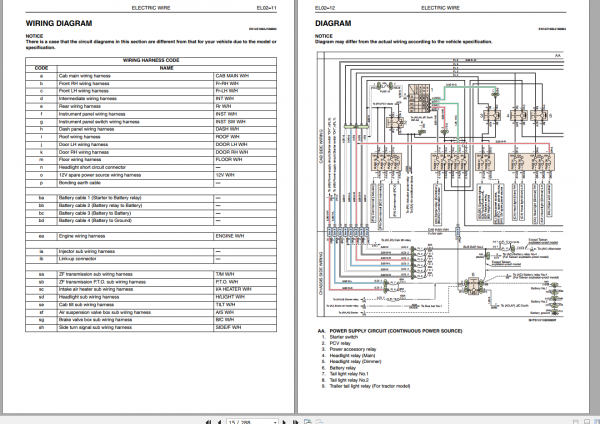
Task: Click legend item 'Tail light relay No.1'
Action: [x=349, y=374]
